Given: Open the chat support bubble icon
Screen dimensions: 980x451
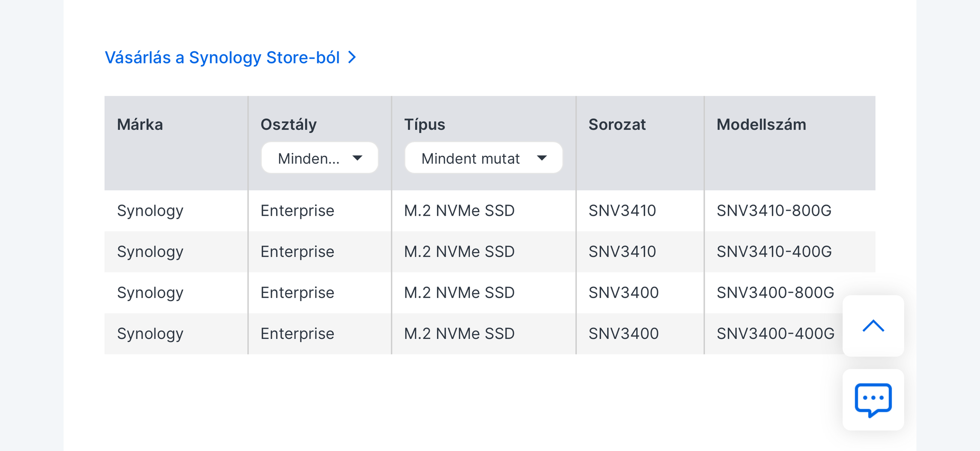Looking at the screenshot, I should (873, 400).
